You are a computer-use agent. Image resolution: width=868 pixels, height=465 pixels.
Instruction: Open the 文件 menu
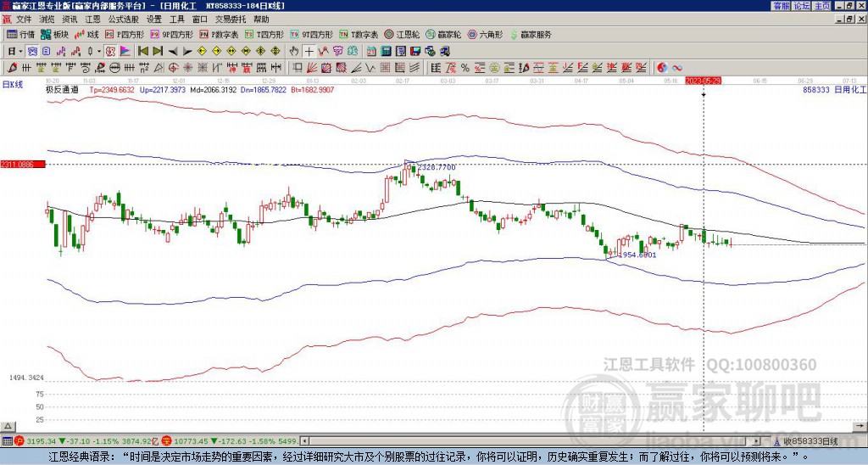pyautogui.click(x=24, y=20)
